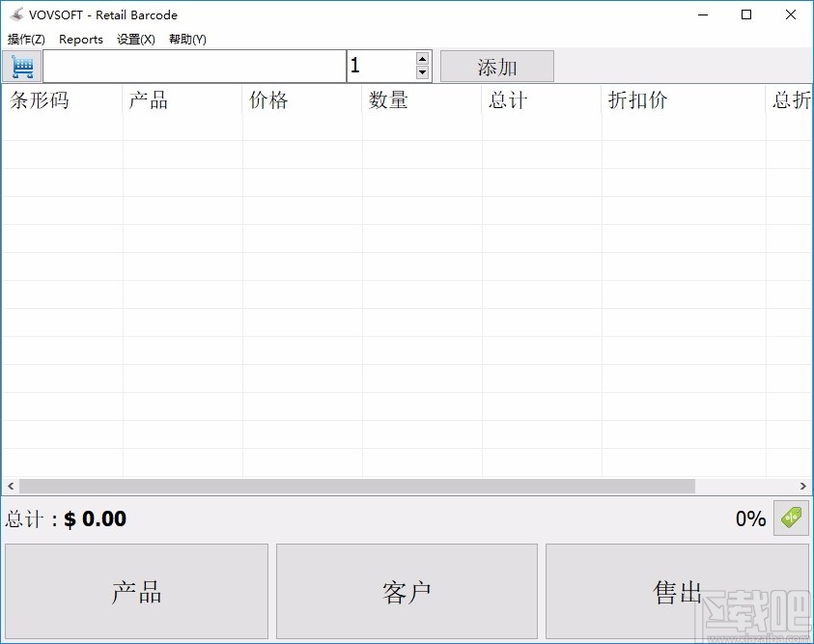Click the barcode entry field
This screenshot has width=814, height=644.
[x=193, y=66]
